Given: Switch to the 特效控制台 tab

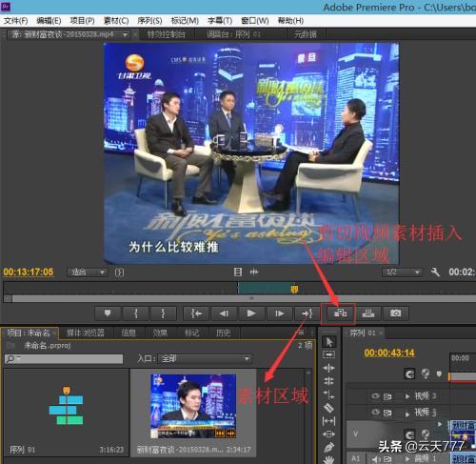Looking at the screenshot, I should [166, 34].
